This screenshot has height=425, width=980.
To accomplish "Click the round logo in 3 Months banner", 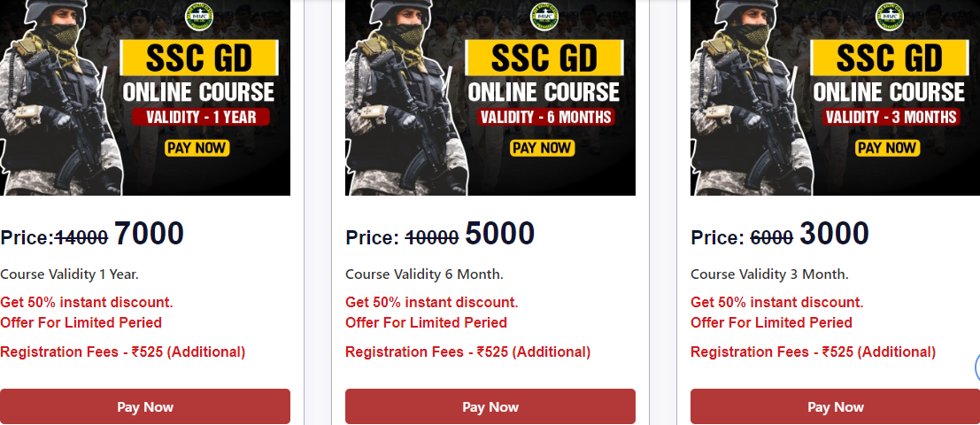I will click(890, 17).
